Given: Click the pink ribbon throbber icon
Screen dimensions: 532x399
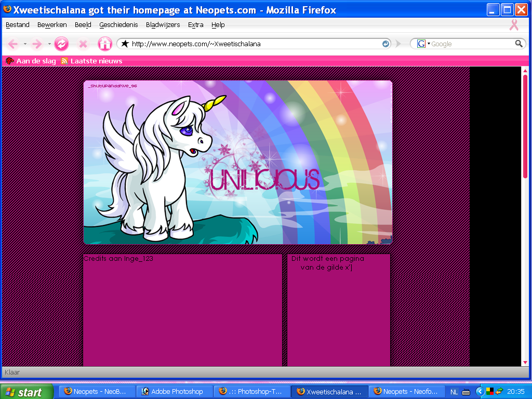Looking at the screenshot, I should pos(514,25).
